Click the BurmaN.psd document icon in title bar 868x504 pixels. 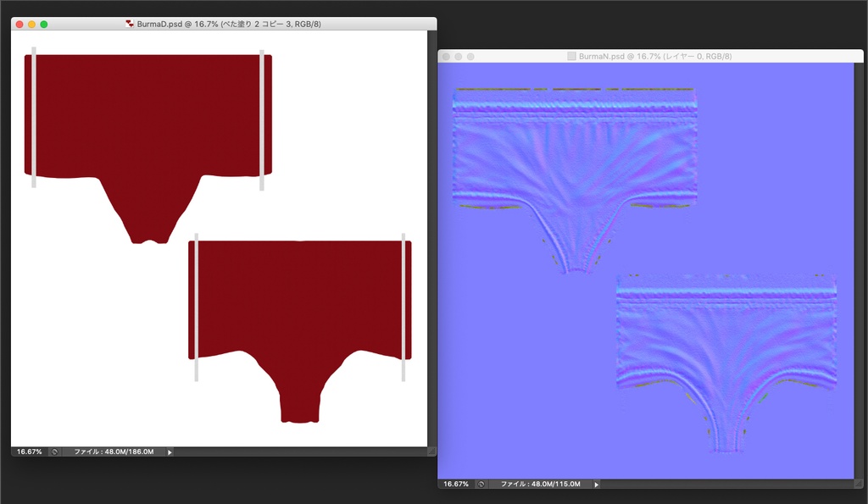tap(572, 57)
